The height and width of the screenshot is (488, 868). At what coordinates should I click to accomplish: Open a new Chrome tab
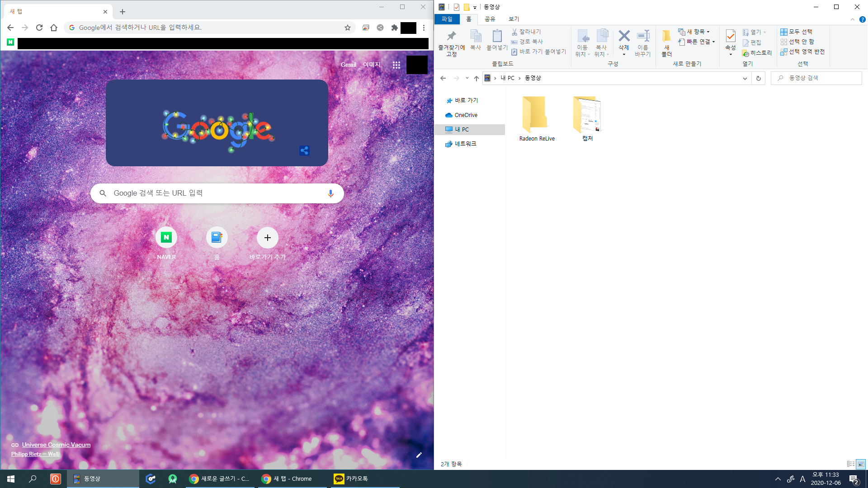point(123,12)
